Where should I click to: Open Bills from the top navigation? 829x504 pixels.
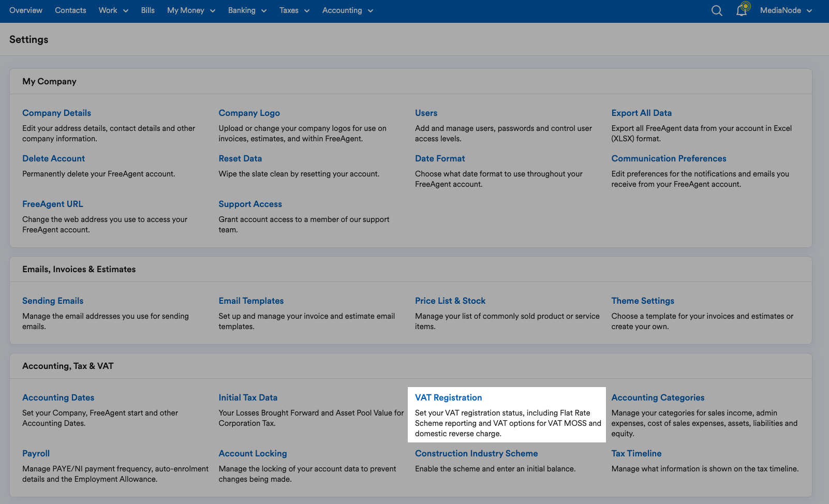coord(147,10)
